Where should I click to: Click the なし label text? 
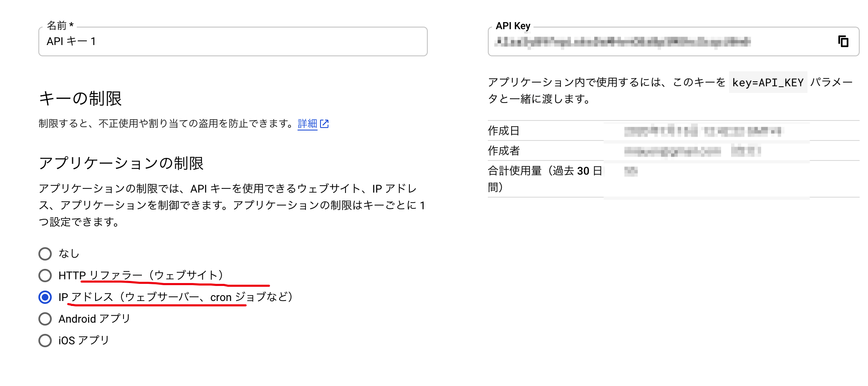pos(69,254)
